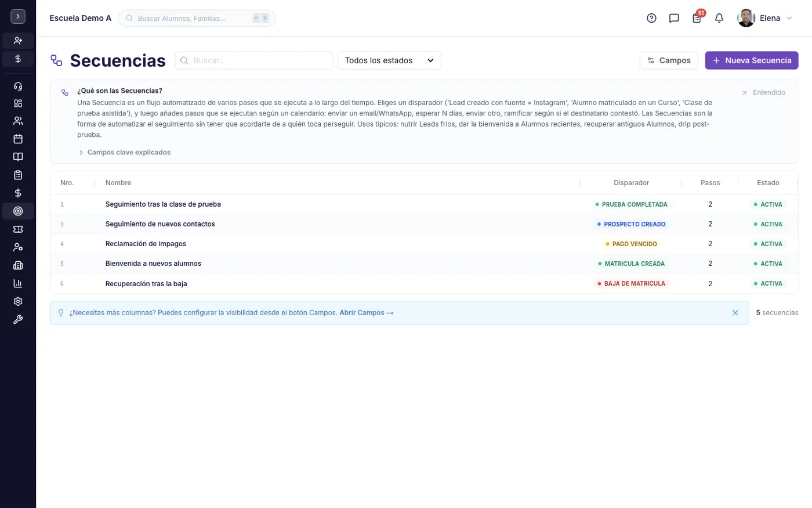Screen dimensions: 812x508
Task: Open the bar chart reports sidebar icon
Action: (x=18, y=283)
